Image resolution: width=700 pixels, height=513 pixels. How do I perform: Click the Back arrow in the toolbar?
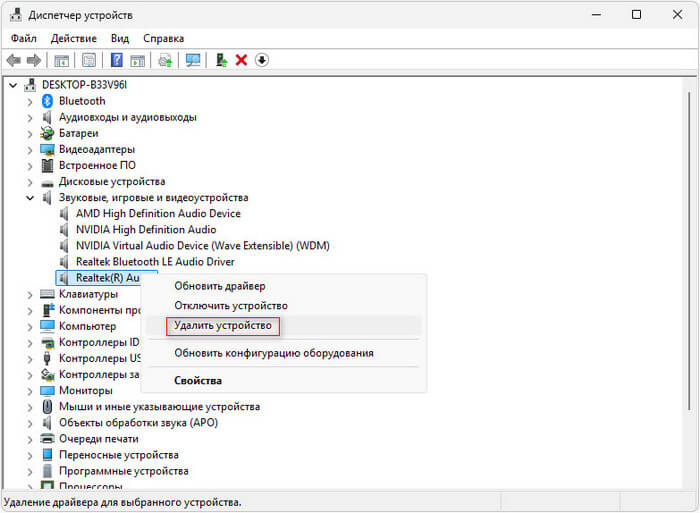15,60
